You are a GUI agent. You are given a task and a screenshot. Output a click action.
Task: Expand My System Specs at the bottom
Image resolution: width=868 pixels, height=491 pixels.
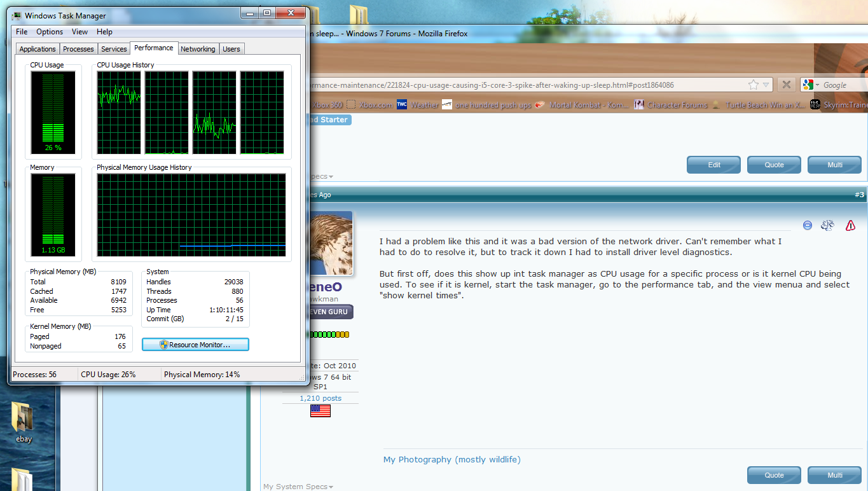[298, 487]
